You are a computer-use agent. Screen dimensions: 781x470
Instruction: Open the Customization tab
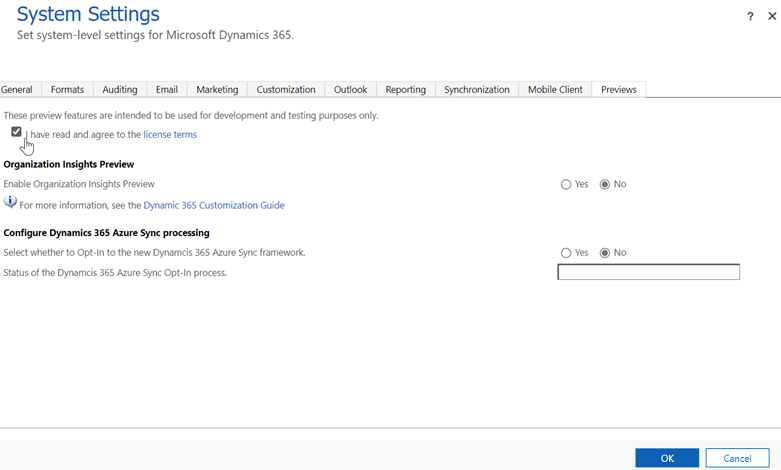click(x=286, y=90)
